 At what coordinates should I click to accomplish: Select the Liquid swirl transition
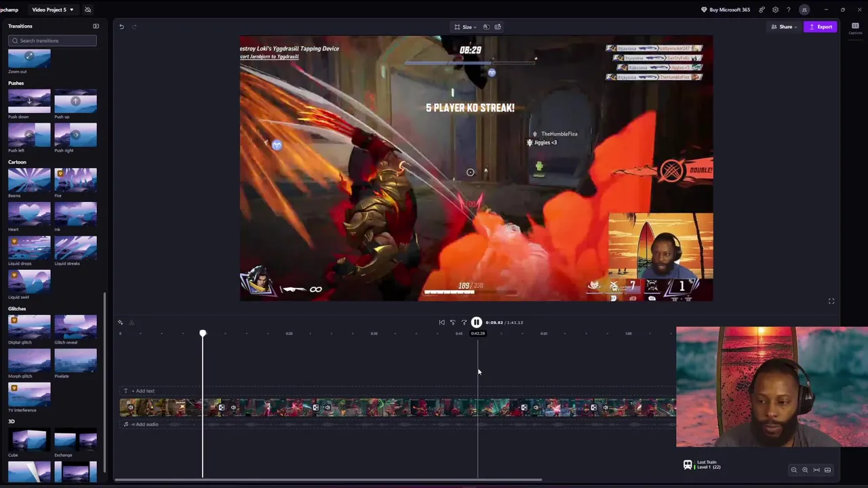coord(29,281)
